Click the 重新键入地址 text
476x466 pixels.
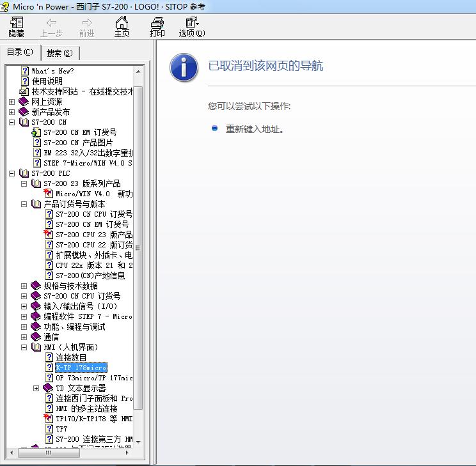(x=255, y=129)
